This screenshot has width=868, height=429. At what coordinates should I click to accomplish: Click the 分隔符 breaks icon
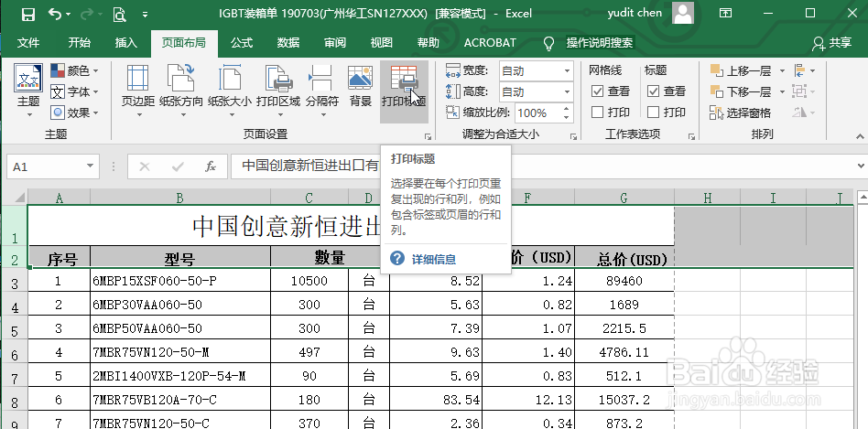pos(321,78)
